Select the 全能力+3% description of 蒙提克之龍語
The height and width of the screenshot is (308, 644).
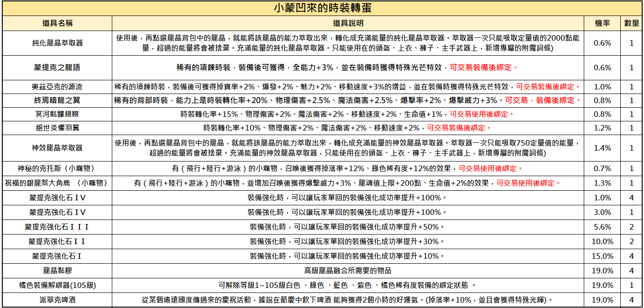tap(348, 68)
